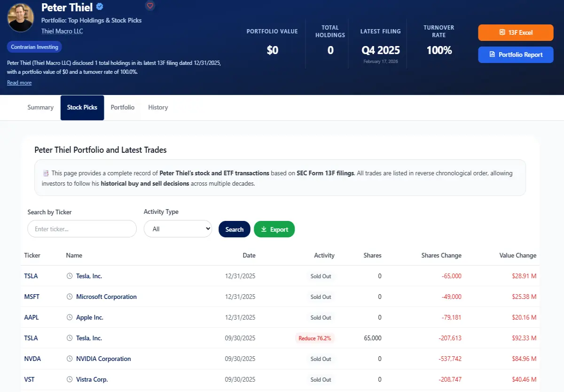The width and height of the screenshot is (564, 392).
Task: Select the Stock Picks tab
Action: 82,108
